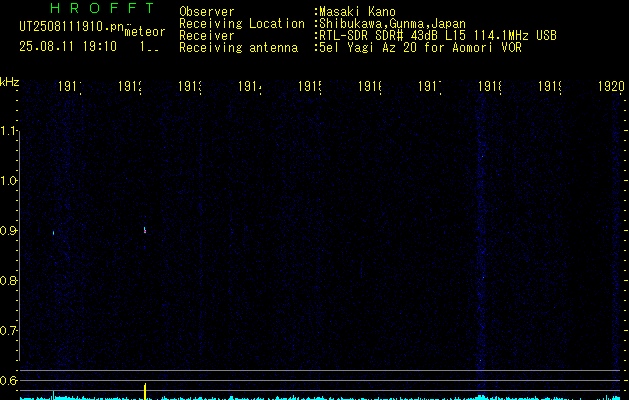Click the kHz axis unit label

pyautogui.click(x=10, y=82)
